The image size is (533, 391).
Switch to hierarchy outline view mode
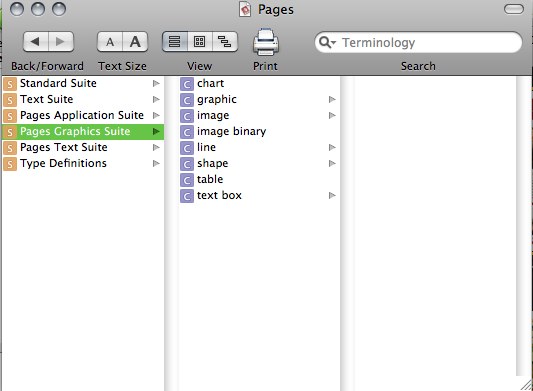225,42
